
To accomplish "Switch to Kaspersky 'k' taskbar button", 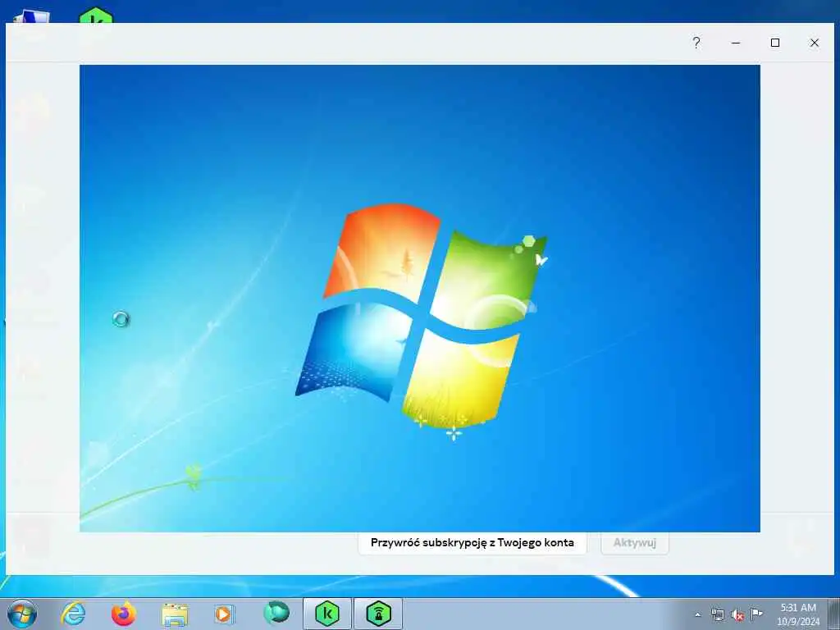I will pos(327,614).
